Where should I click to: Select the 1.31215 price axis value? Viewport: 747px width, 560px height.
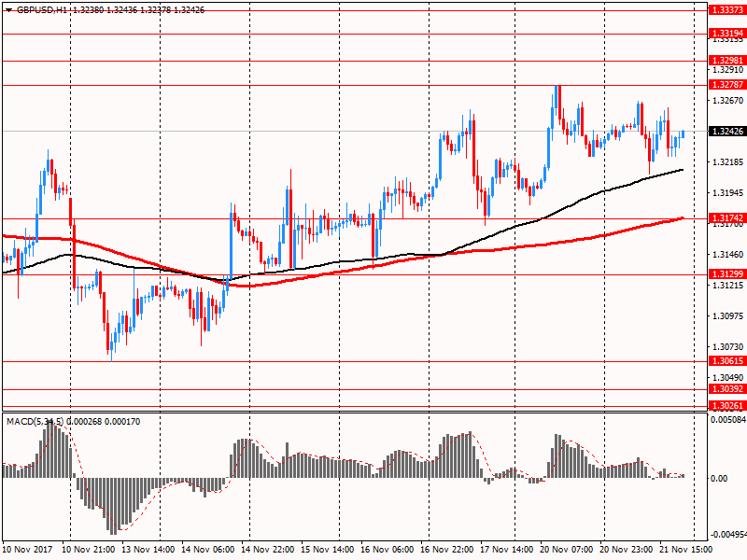(728, 286)
